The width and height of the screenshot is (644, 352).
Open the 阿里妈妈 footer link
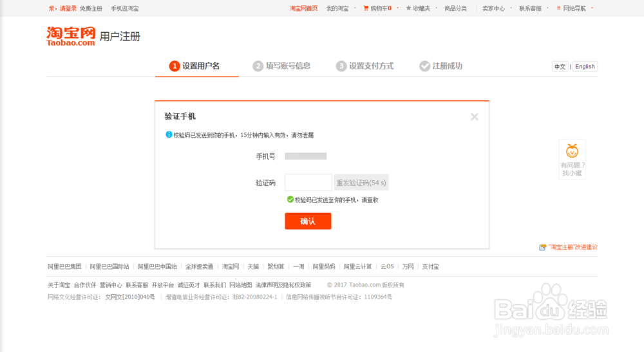click(324, 266)
